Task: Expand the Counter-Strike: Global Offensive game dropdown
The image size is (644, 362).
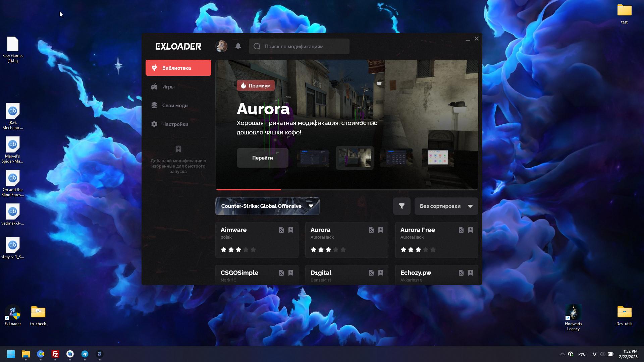Action: [x=267, y=206]
